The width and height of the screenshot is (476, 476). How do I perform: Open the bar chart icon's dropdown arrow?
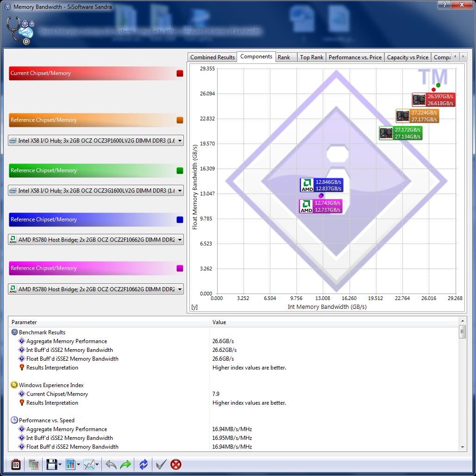(78, 464)
